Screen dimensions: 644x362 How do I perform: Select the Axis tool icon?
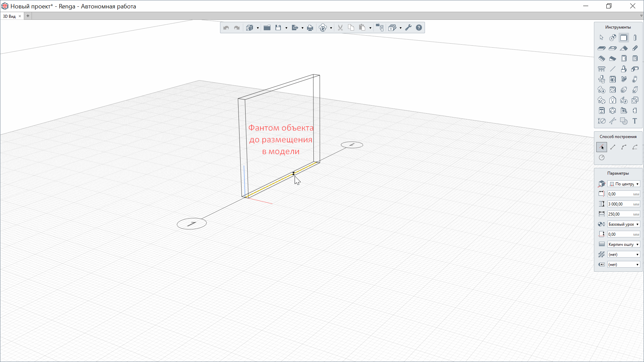(x=612, y=38)
